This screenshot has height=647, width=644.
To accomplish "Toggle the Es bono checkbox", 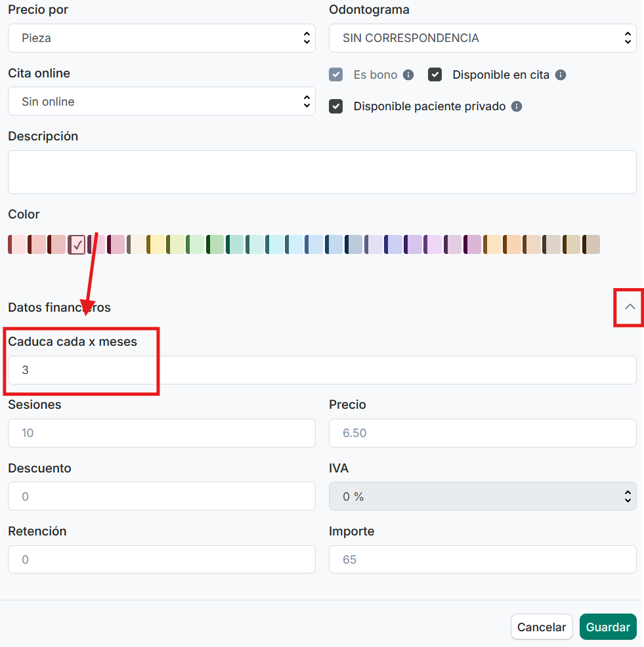I will click(336, 75).
